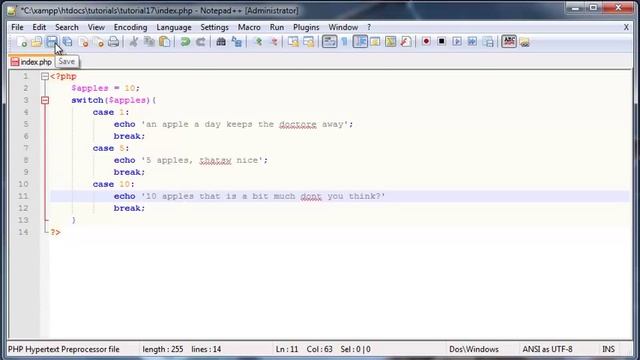640x360 pixels.
Task: Open the Replace dialog icon
Action: tap(236, 42)
